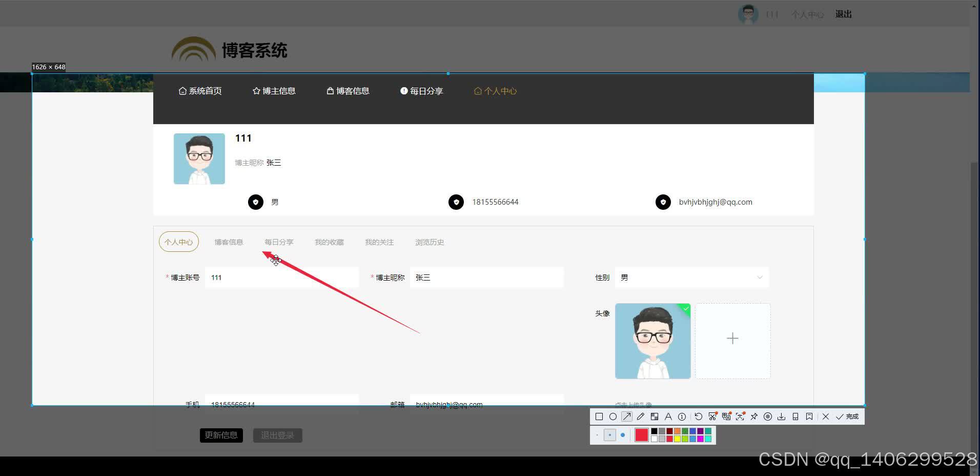This screenshot has width=980, height=476.
Task: Click the large profile avatar picture
Action: (x=199, y=159)
